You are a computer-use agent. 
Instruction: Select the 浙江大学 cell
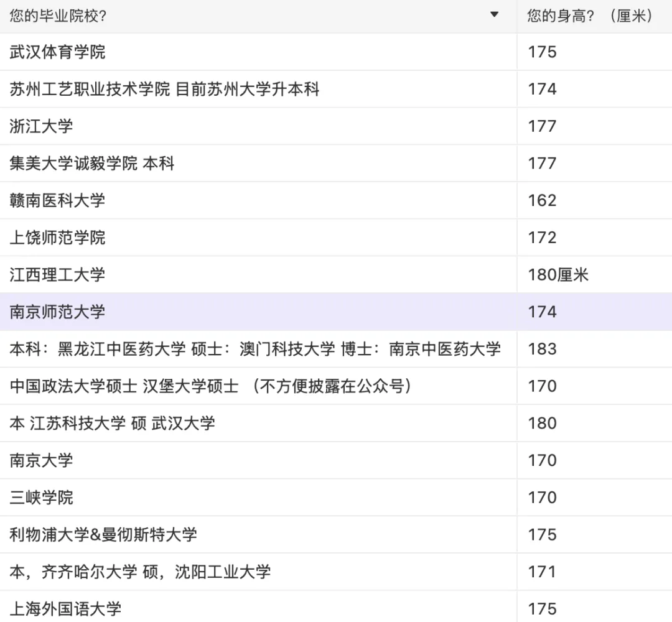coord(258,126)
